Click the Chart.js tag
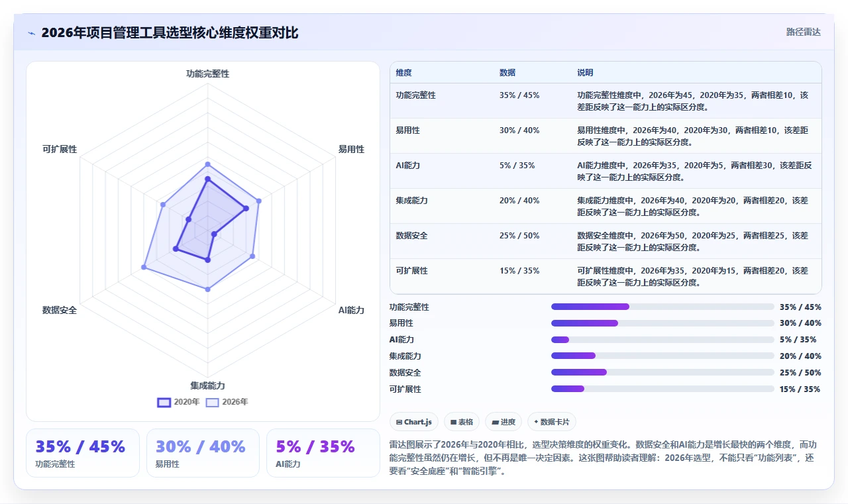The height and width of the screenshot is (504, 848). tap(414, 422)
